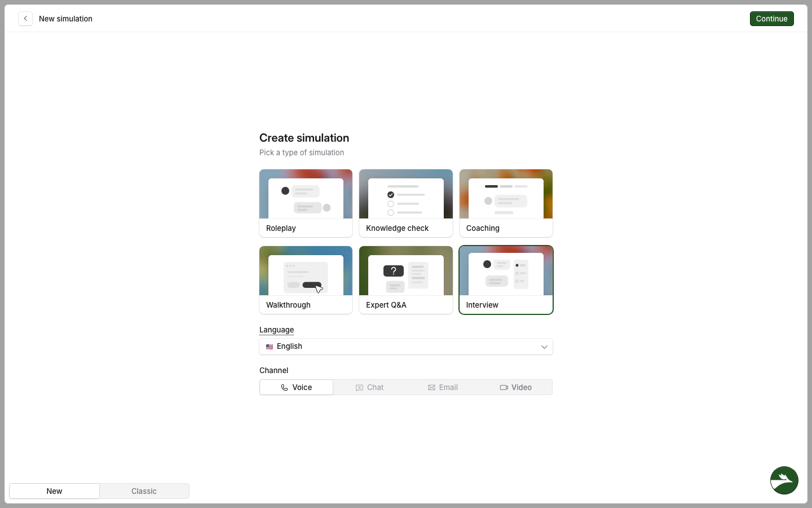Choose the Coaching simulation type
This screenshot has width=812, height=508.
(x=506, y=203)
